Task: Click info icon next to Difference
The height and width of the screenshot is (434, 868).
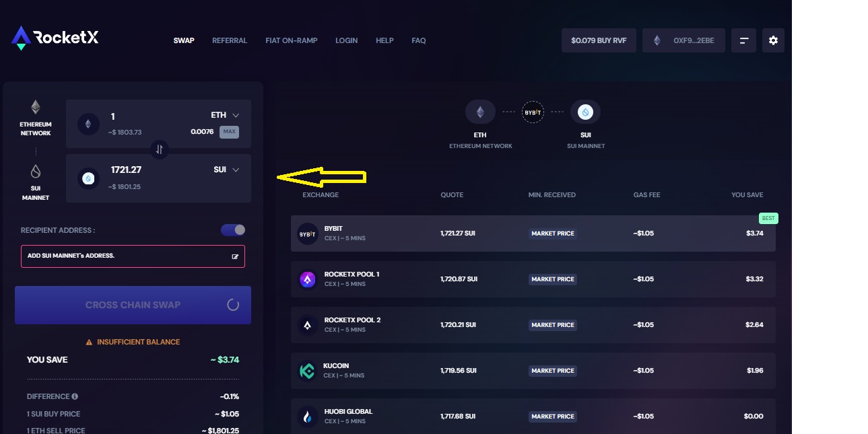Action: coord(75,396)
